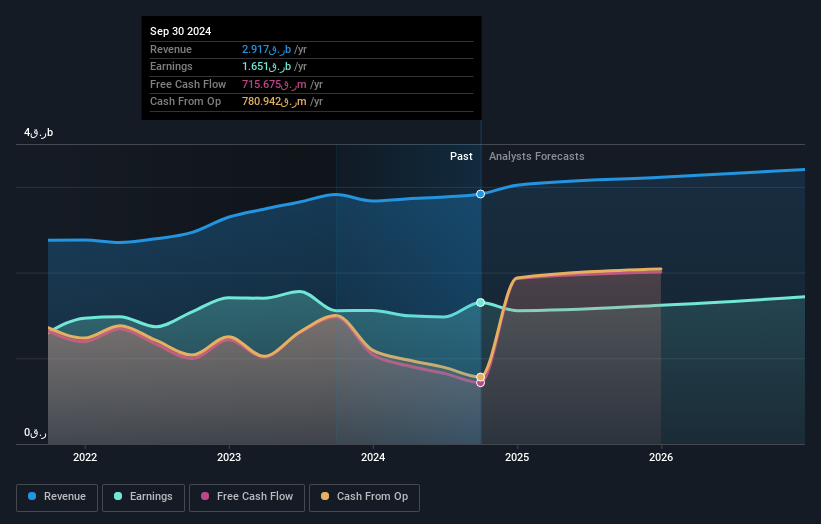Viewport: 821px width, 524px height.
Task: Click the 'Revenue' row label in tooltip
Action: pos(171,49)
